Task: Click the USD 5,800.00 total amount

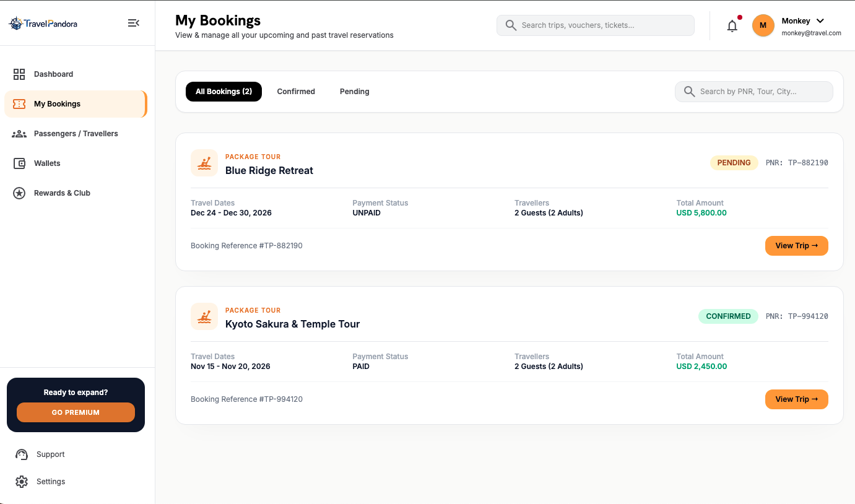Action: 701,213
